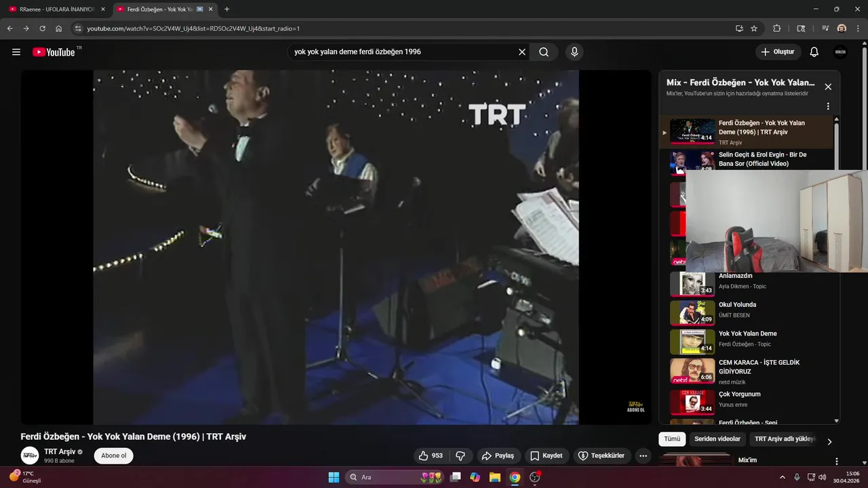Open more video actions ellipsis
868x488 pixels.
(644, 455)
